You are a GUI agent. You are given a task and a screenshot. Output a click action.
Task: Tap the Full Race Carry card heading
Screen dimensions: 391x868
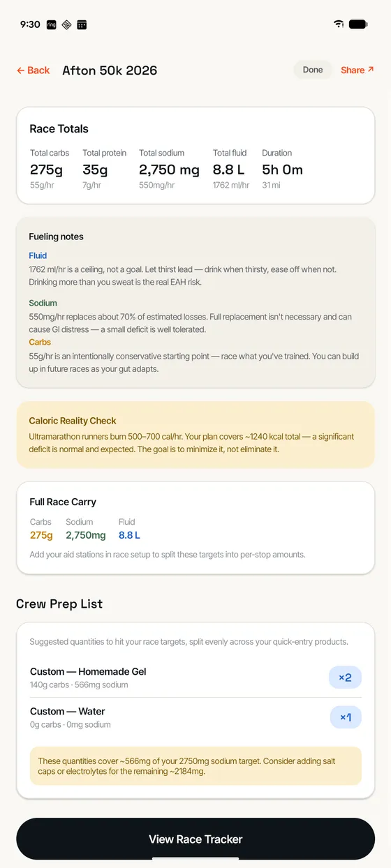click(63, 502)
